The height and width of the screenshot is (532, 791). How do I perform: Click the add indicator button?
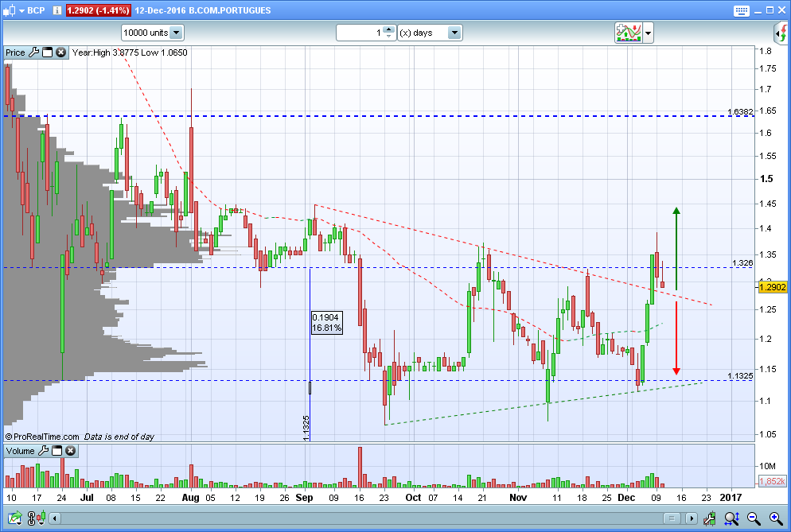[x=628, y=33]
